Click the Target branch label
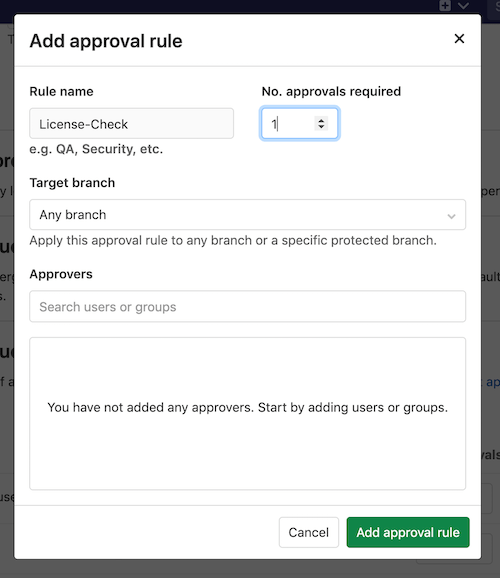Viewport: 500px width, 578px height. [72, 183]
